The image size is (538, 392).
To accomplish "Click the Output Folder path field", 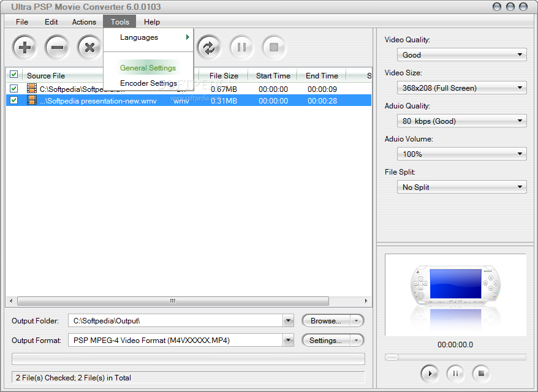I will point(176,321).
